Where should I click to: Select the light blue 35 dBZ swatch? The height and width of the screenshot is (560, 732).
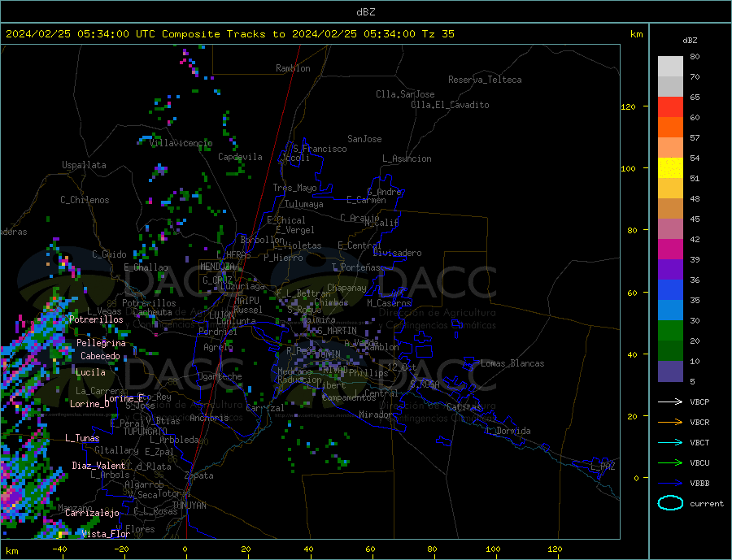670,310
